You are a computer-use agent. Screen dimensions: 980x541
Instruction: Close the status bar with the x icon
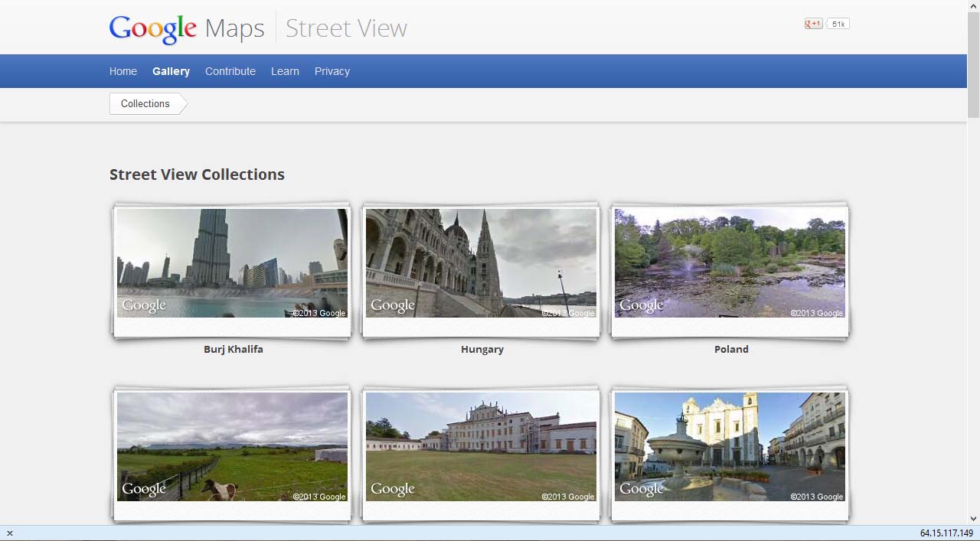click(x=9, y=533)
